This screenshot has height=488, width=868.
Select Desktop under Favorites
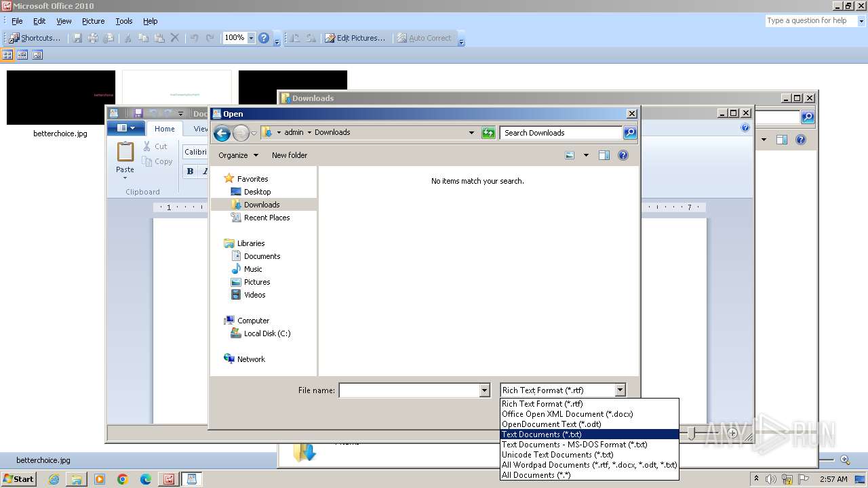(257, 192)
